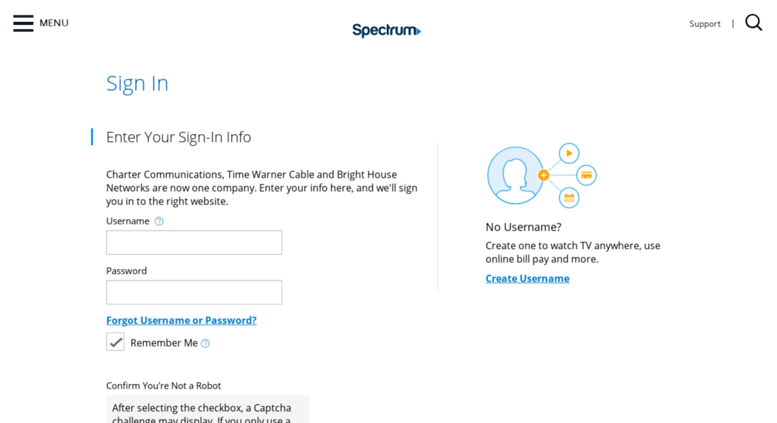
Task: Open the Create Username link
Action: (x=527, y=278)
